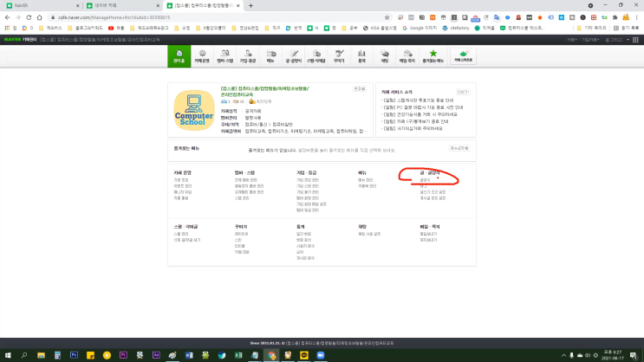Viewport: 644px width, 362px height.
Task: Open 기본 정보 under 카페 운영
Action: 180,180
